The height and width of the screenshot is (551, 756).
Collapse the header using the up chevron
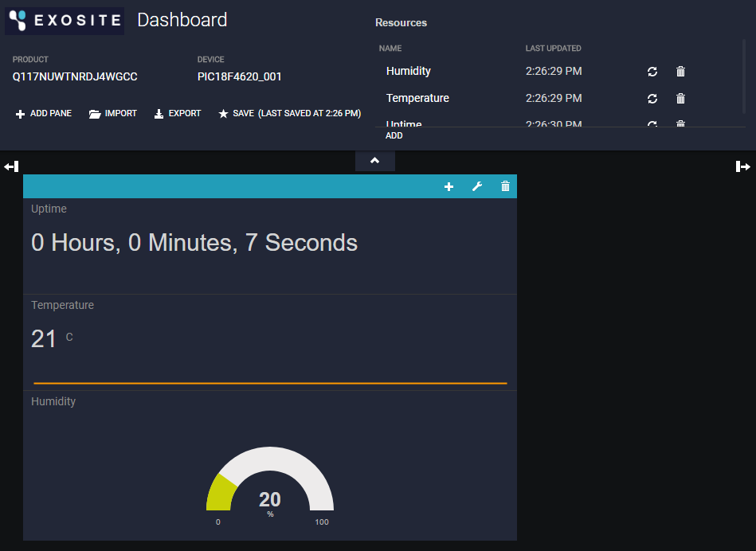[x=374, y=160]
